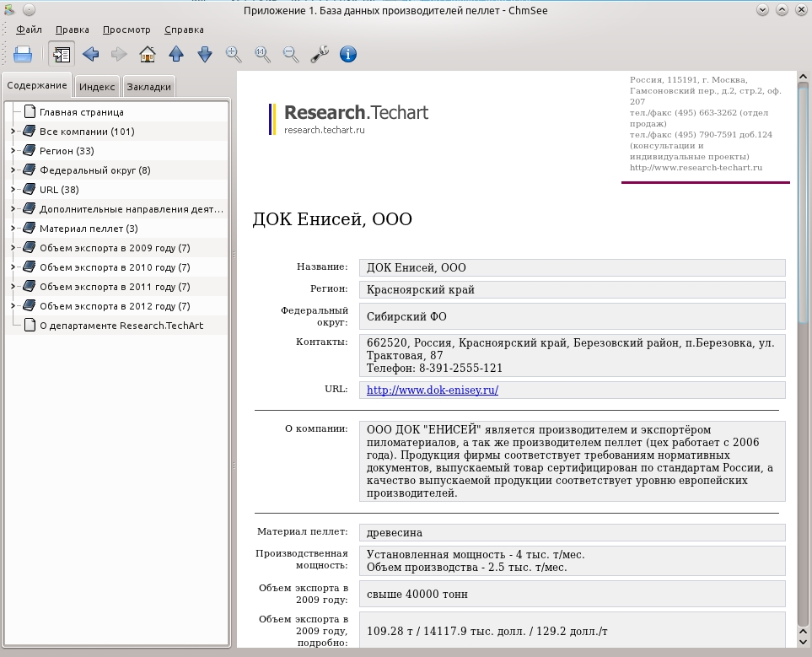Select Объем экспорта в 2011 году (7)

coord(115,287)
